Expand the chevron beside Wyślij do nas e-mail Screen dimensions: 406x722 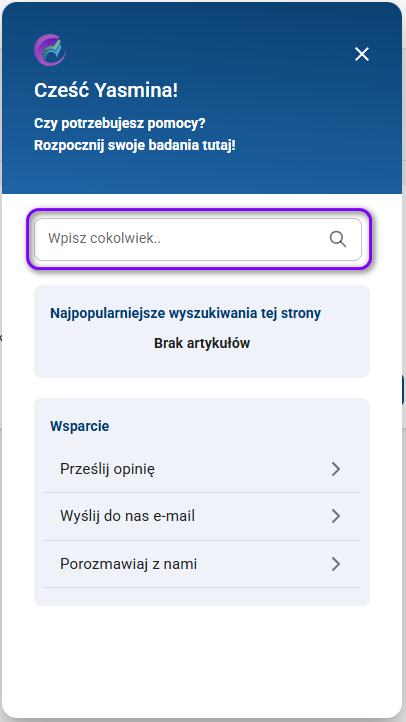coord(336,516)
